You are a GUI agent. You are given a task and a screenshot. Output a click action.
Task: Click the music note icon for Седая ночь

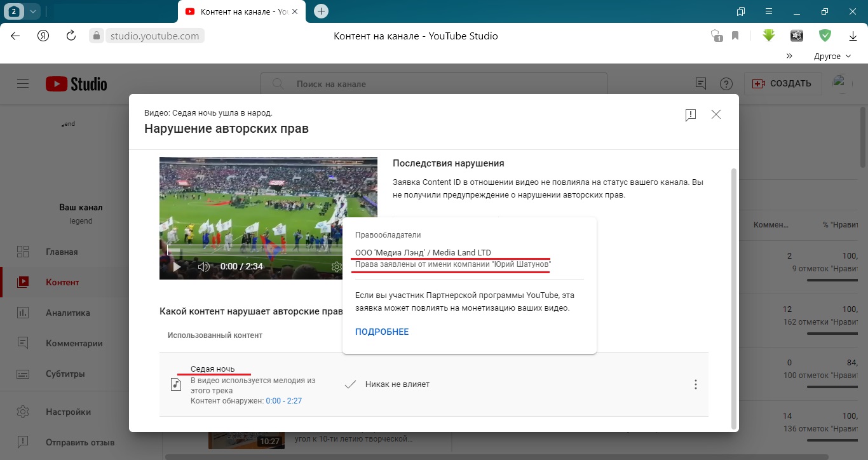[x=176, y=384]
